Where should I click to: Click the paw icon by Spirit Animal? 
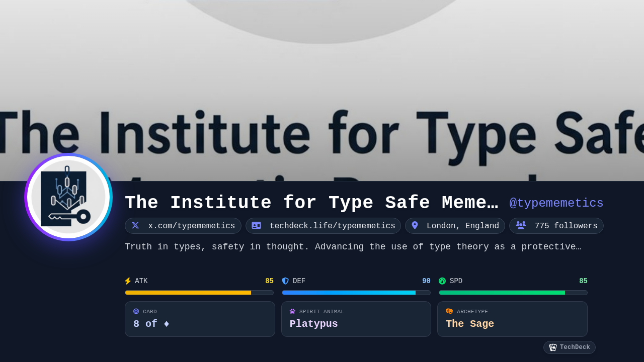coord(292,311)
